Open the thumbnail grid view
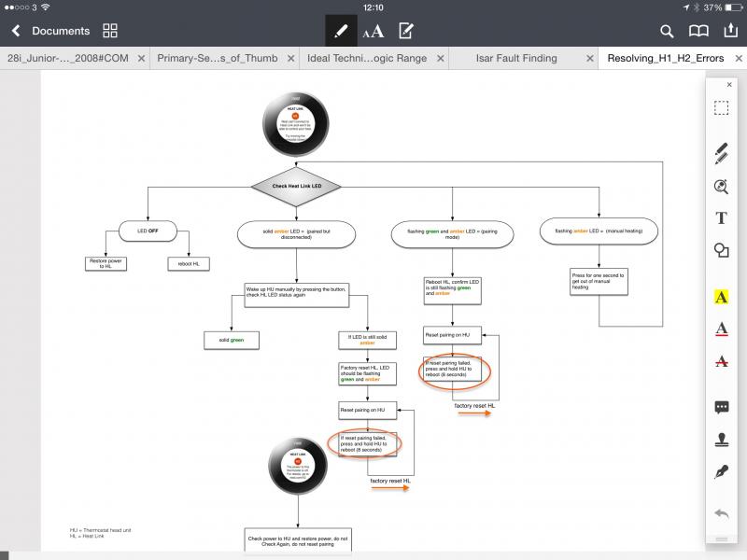 (110, 31)
